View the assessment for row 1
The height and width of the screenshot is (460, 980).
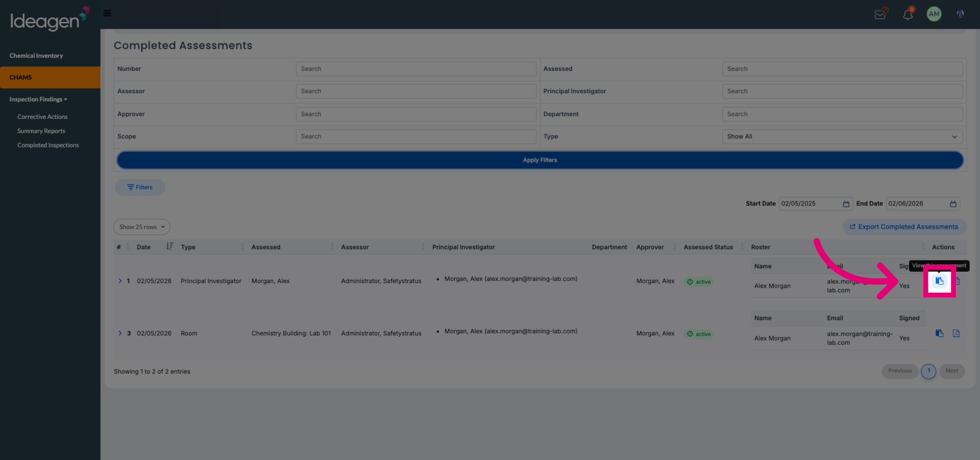[939, 281]
